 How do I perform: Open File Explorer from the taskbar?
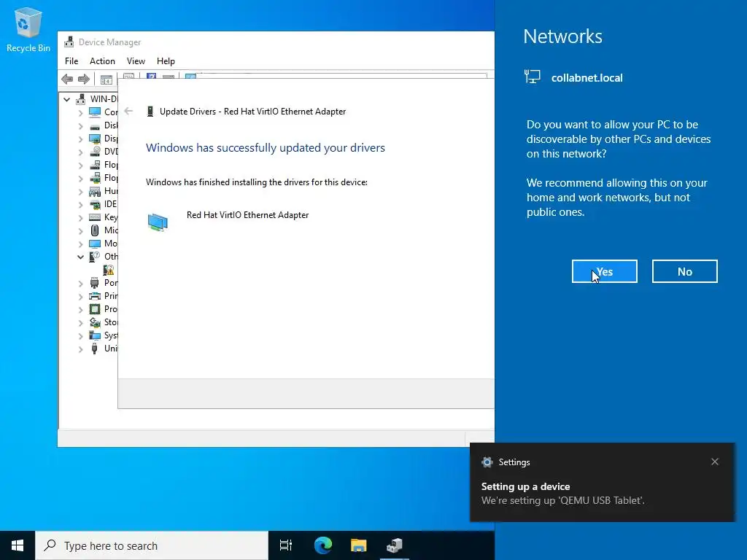(359, 545)
